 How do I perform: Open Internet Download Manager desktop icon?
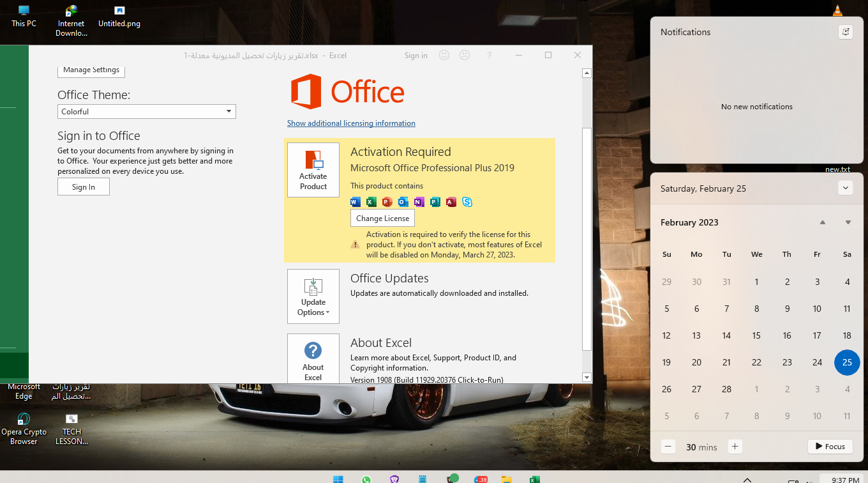point(71,20)
